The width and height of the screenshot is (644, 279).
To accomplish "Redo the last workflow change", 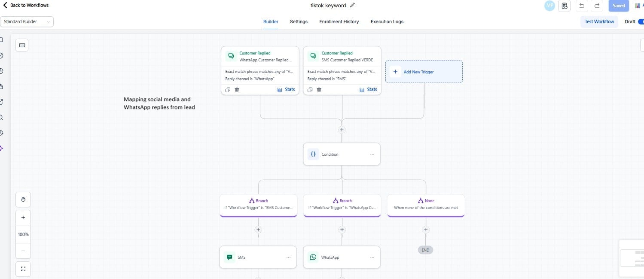I will pyautogui.click(x=597, y=6).
